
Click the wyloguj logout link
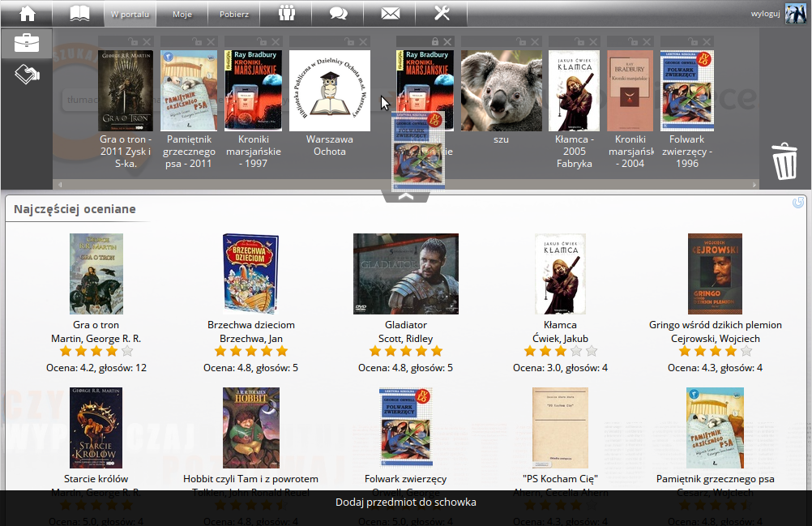765,14
